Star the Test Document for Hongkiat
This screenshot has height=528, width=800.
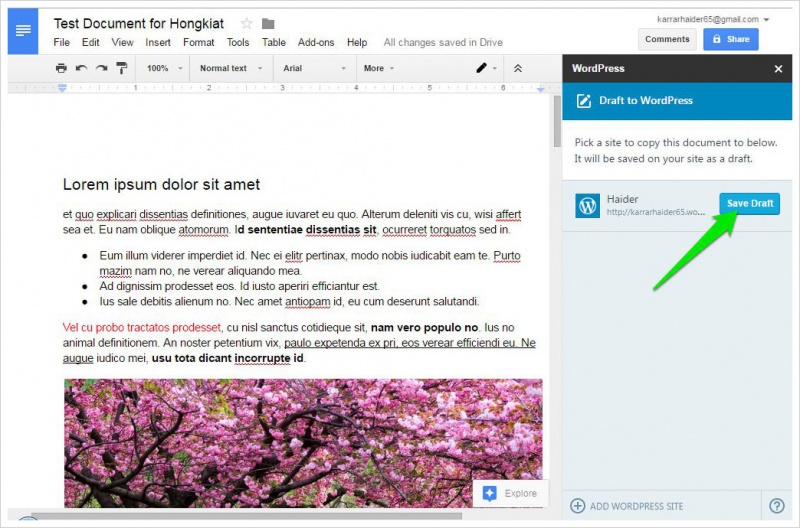(x=246, y=23)
